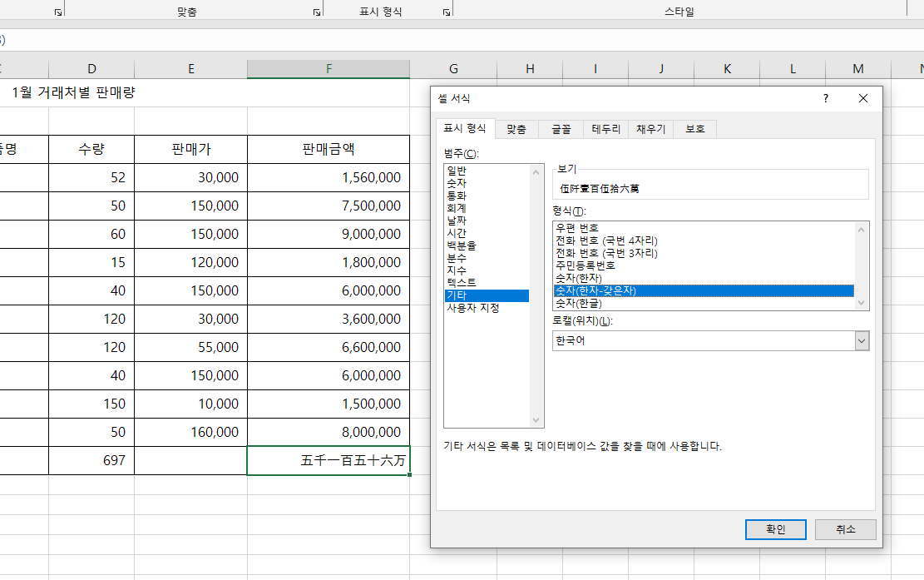Screen dimensions: 924x580
Task: Choose 전화 번호 (국번 4자리) format
Action: 704,240
